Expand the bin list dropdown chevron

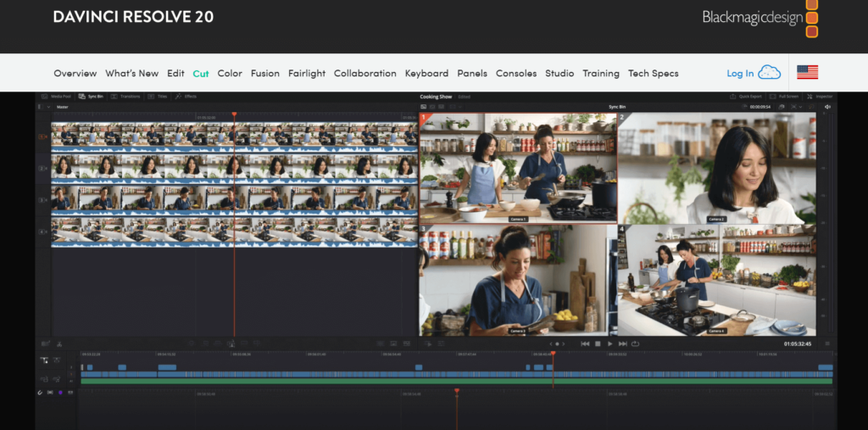[48, 106]
